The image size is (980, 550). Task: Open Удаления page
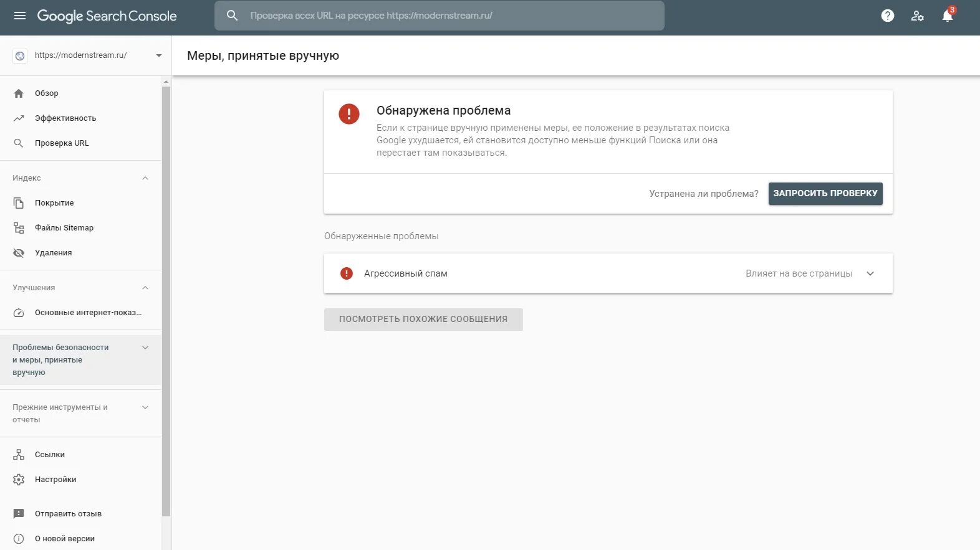pos(81,253)
